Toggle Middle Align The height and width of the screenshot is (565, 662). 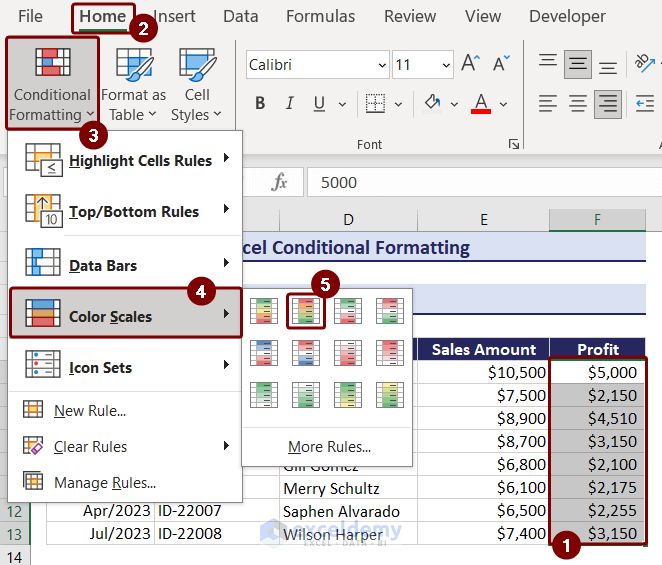tap(578, 64)
